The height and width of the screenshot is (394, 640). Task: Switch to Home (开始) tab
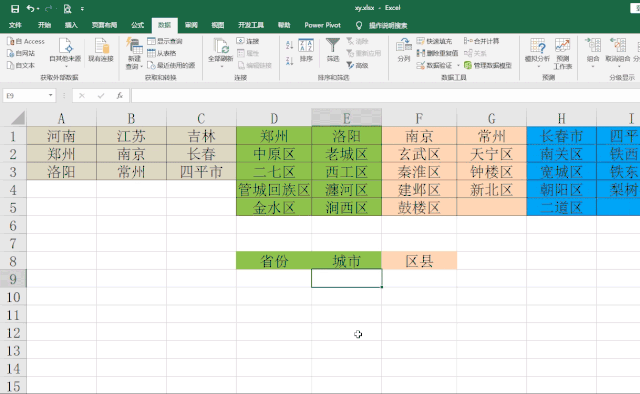click(44, 25)
